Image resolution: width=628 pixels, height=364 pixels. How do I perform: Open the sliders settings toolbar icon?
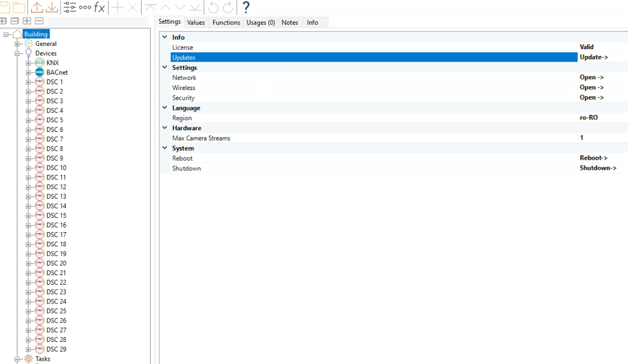[70, 7]
